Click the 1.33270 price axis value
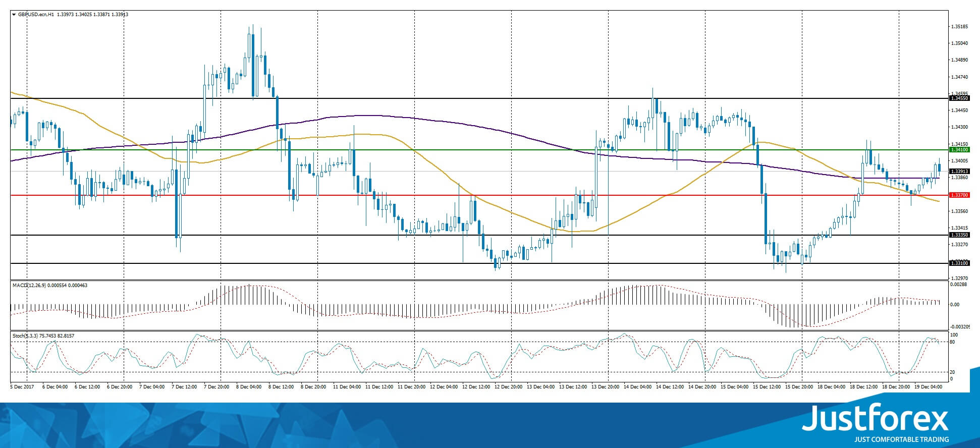Image resolution: width=980 pixels, height=448 pixels. click(x=959, y=245)
